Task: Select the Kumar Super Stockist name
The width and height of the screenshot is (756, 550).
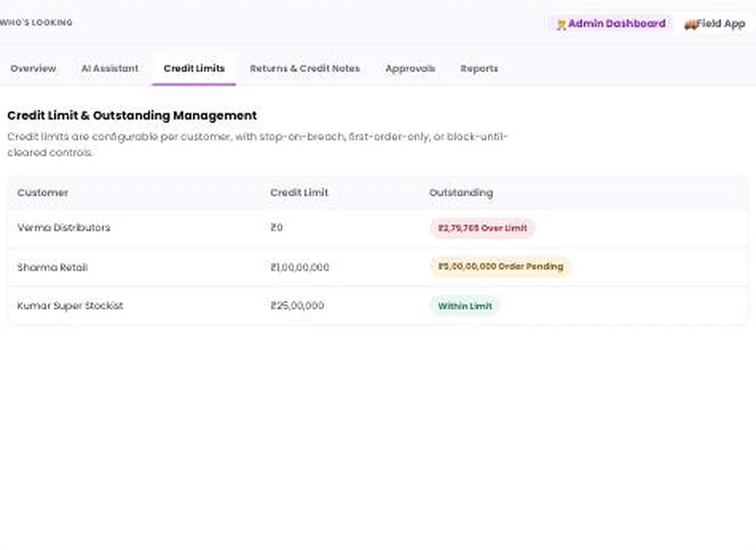Action: (x=70, y=306)
